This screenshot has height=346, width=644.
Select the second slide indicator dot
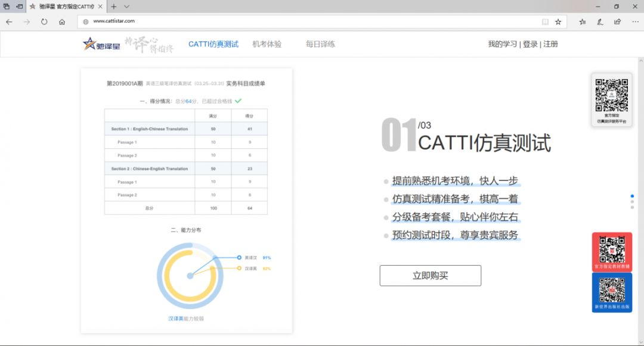tap(632, 202)
